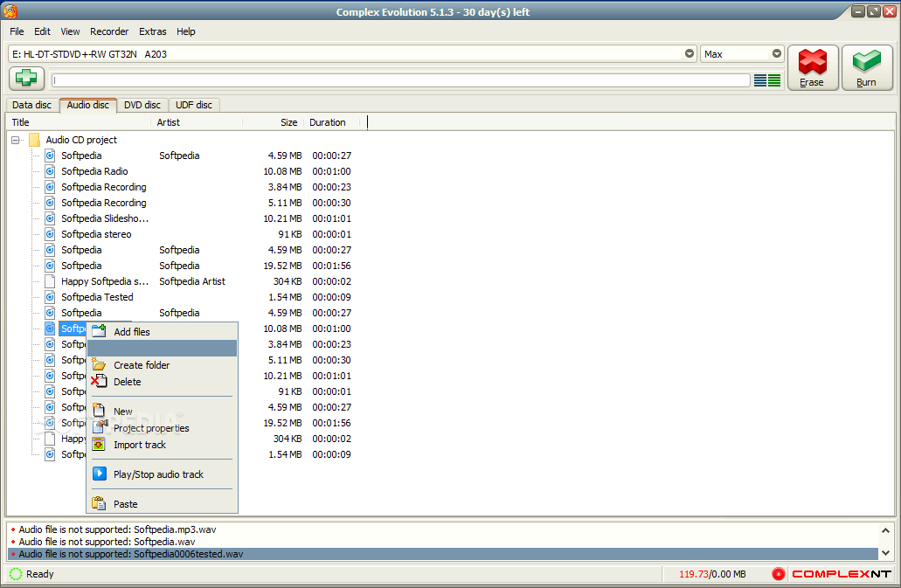Image resolution: width=901 pixels, height=588 pixels.
Task: Click the green plus add button
Action: tap(26, 78)
